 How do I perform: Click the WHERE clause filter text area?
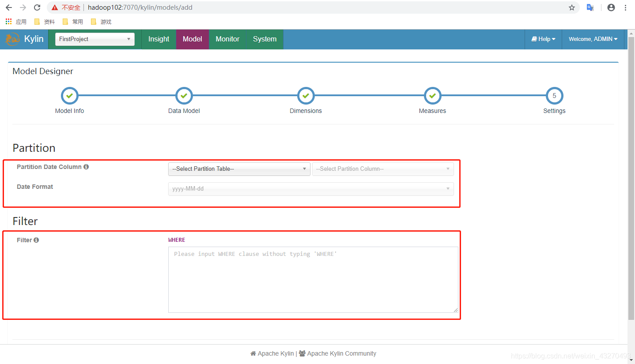tap(313, 280)
